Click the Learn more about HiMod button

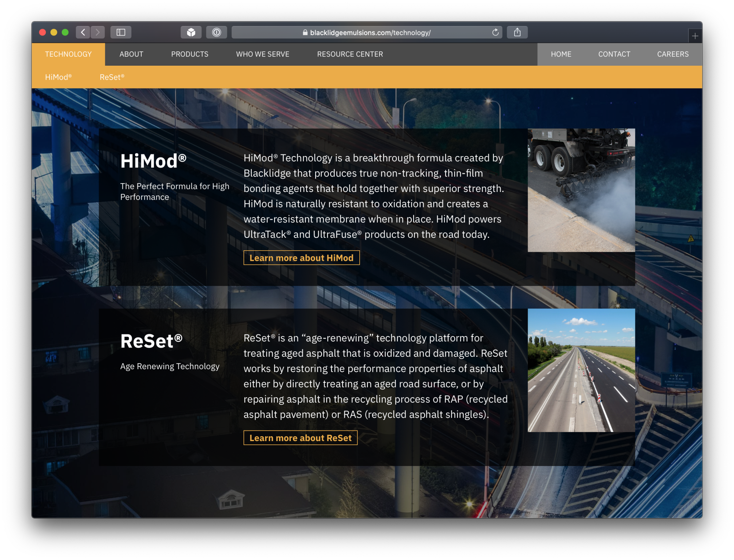(x=302, y=258)
